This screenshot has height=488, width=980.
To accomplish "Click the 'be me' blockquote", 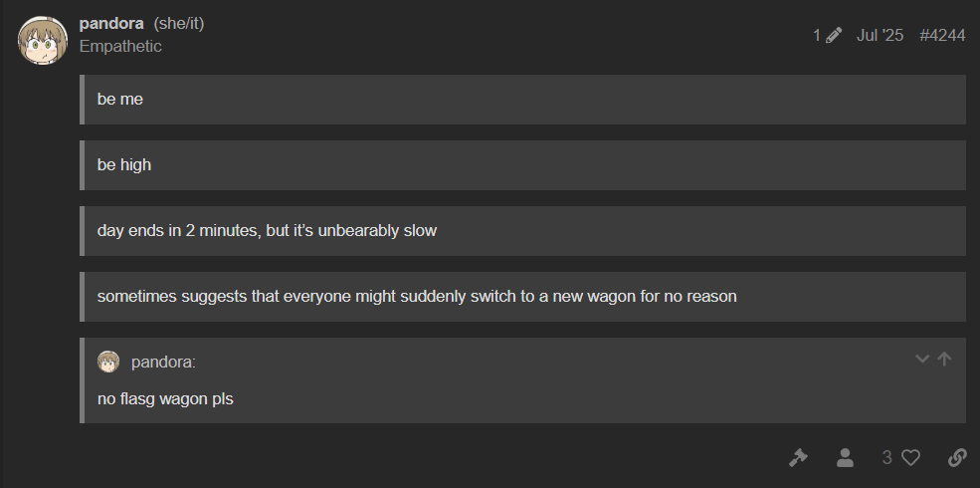I will click(x=120, y=100).
